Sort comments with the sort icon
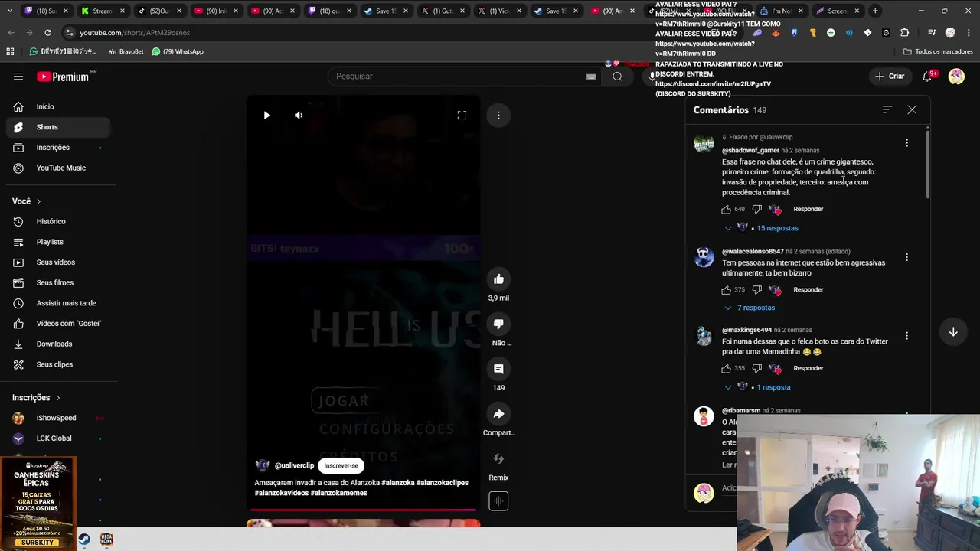The width and height of the screenshot is (980, 551). (x=887, y=110)
